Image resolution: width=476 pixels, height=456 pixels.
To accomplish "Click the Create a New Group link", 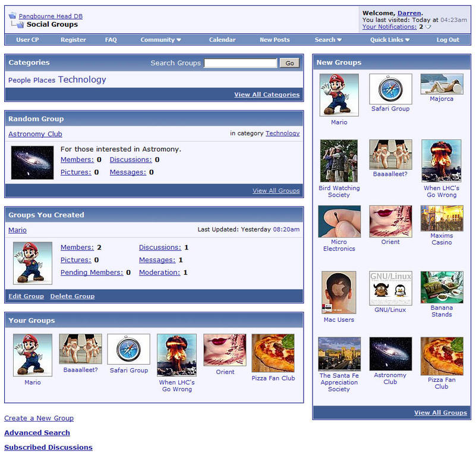I will coord(39,418).
